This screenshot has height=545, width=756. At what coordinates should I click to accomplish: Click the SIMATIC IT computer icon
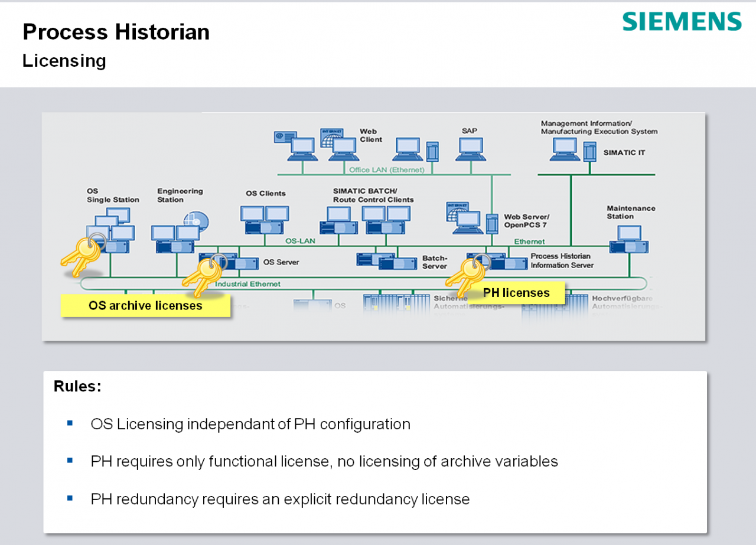click(573, 149)
